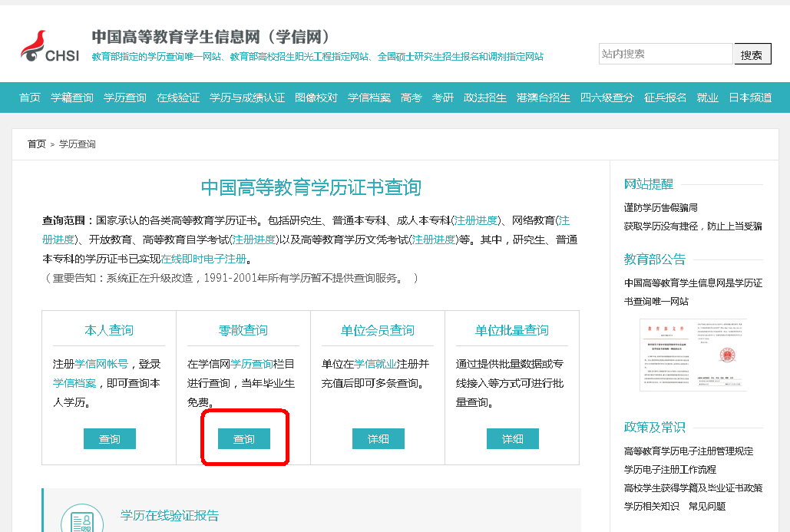Click the highlighted 查询 button under 零散查询
The height and width of the screenshot is (532, 790).
(x=244, y=439)
